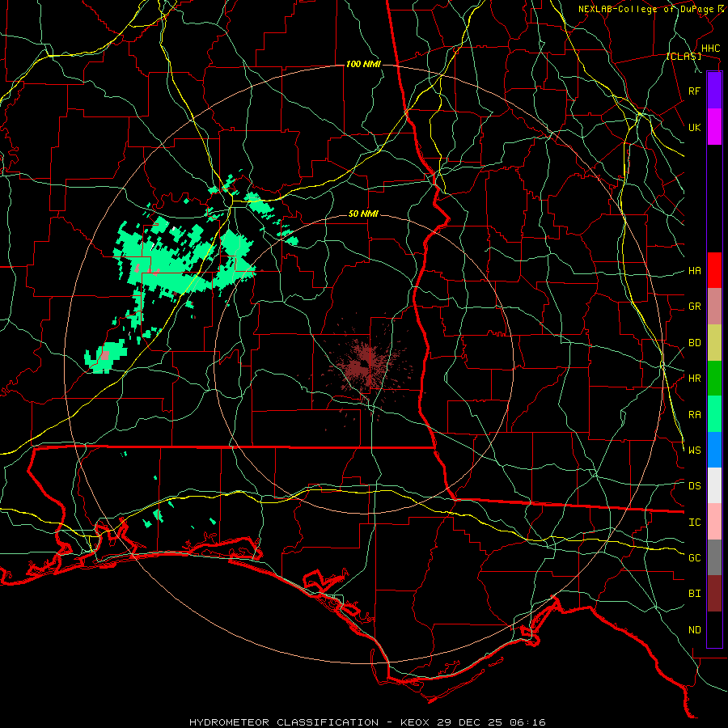Click the light green RA legend swatch
The height and width of the screenshot is (728, 728).
click(x=714, y=414)
